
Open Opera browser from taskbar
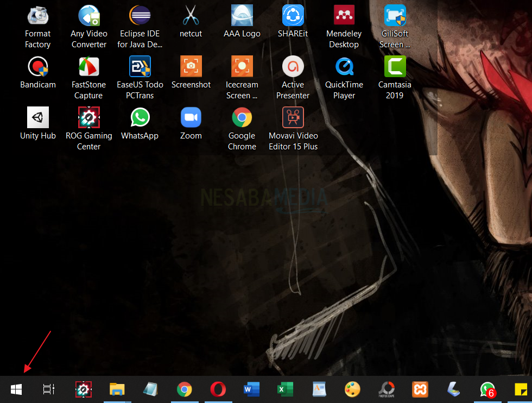point(218,389)
